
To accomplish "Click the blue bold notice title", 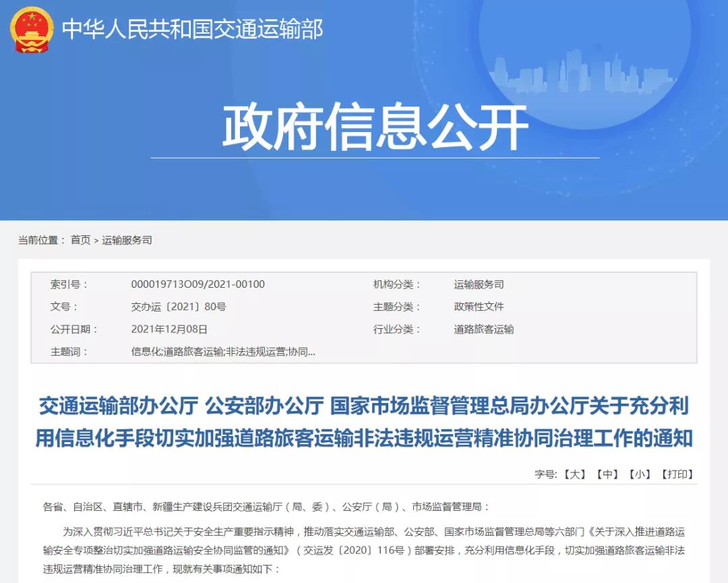I will click(364, 423).
